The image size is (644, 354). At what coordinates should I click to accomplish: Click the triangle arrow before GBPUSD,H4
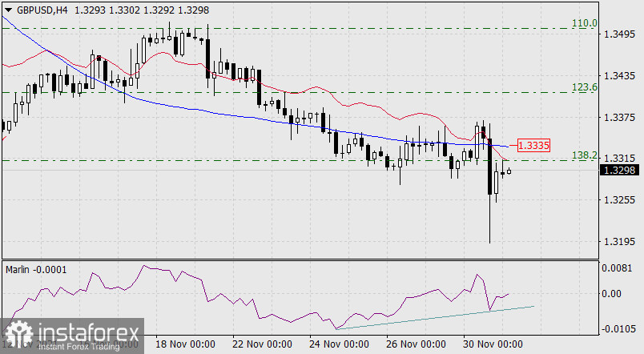tap(8, 8)
